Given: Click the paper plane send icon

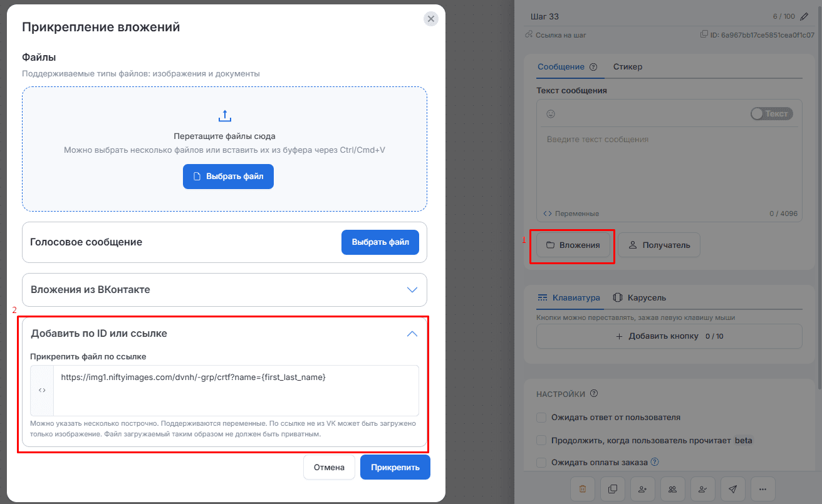Looking at the screenshot, I should (733, 489).
